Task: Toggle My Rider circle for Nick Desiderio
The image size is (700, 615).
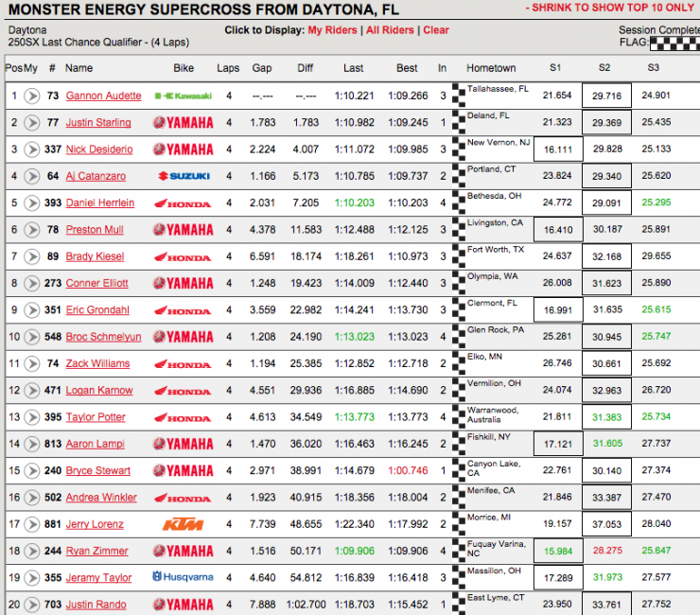Action: click(31, 149)
